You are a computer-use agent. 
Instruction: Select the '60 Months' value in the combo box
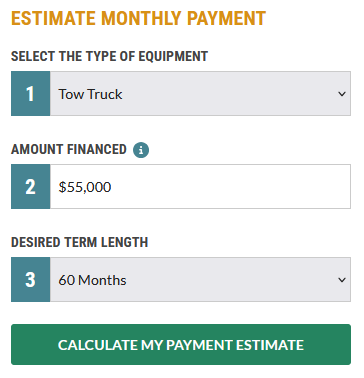pyautogui.click(x=92, y=280)
